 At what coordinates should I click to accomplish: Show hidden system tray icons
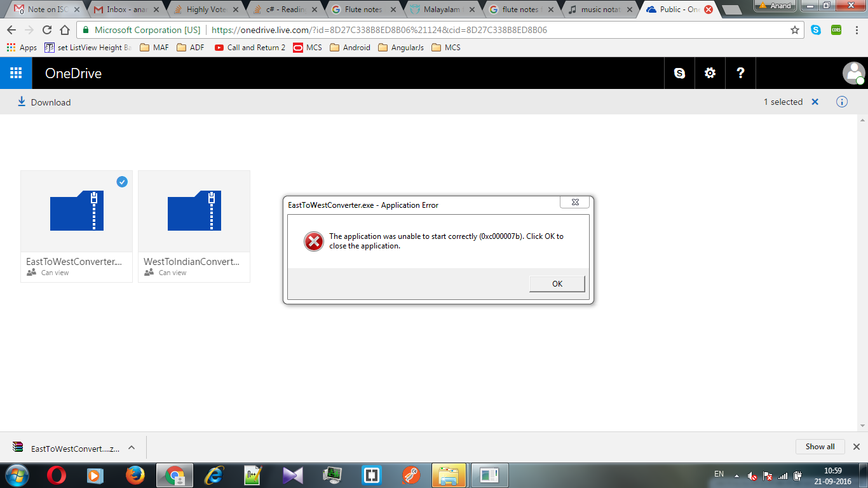click(x=736, y=475)
